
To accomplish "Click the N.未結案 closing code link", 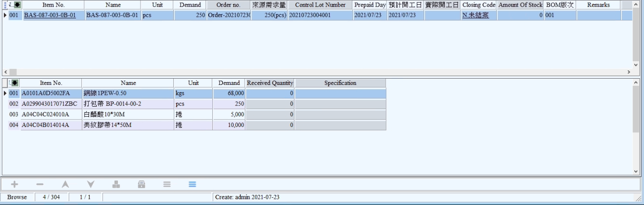I will click(x=475, y=15).
